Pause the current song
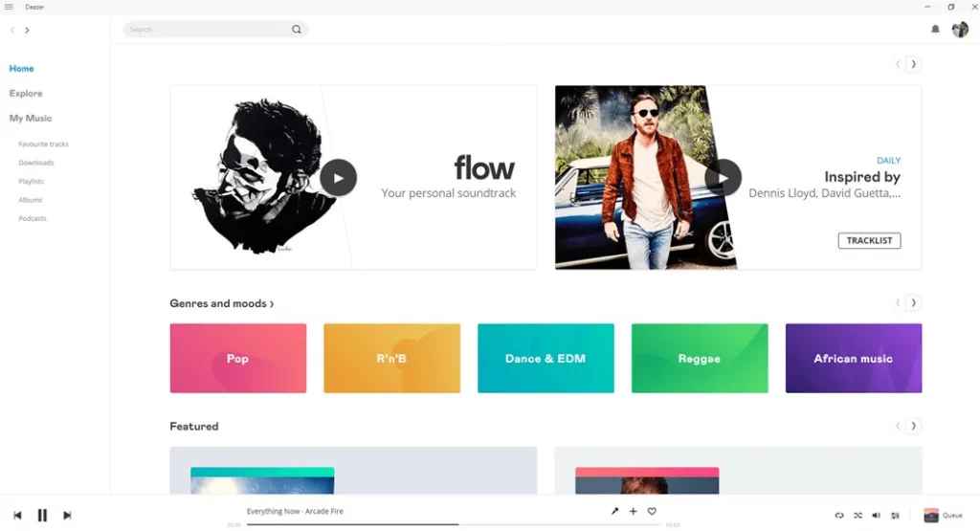 point(42,516)
